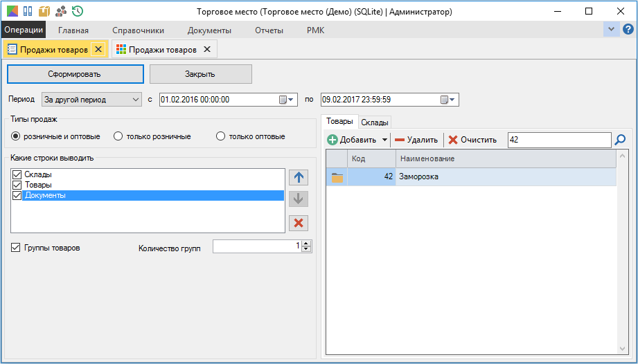Select the code cell 42 in table
This screenshot has width=638, height=364.
point(371,177)
